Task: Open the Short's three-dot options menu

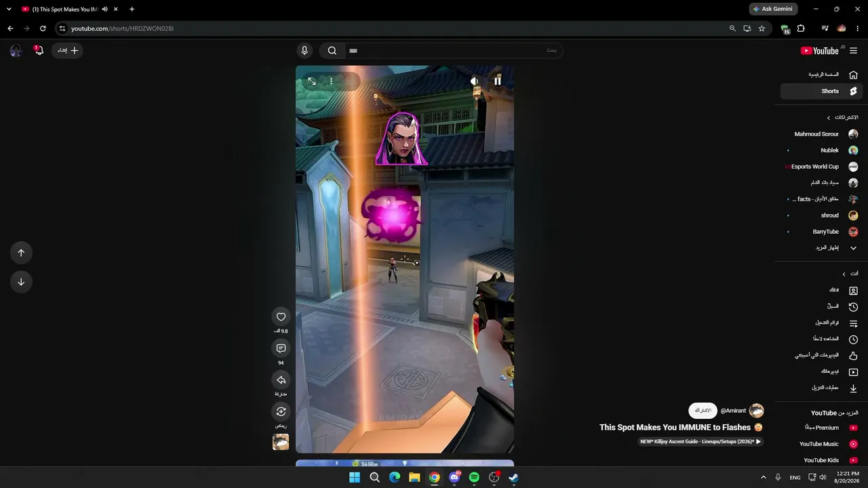Action: [331, 81]
